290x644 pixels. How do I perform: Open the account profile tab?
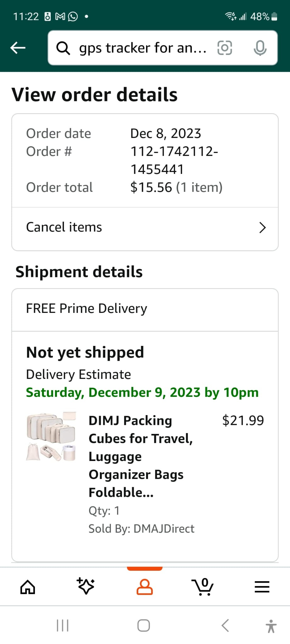(145, 587)
